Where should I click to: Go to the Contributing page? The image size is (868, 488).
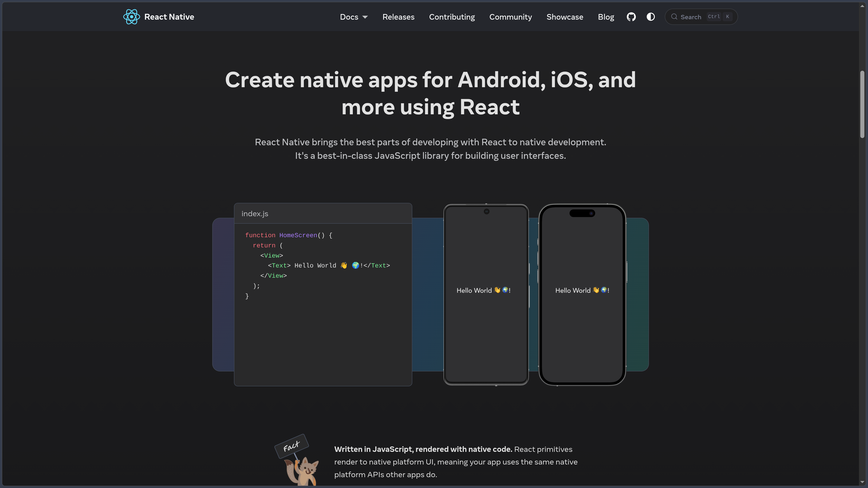[452, 17]
